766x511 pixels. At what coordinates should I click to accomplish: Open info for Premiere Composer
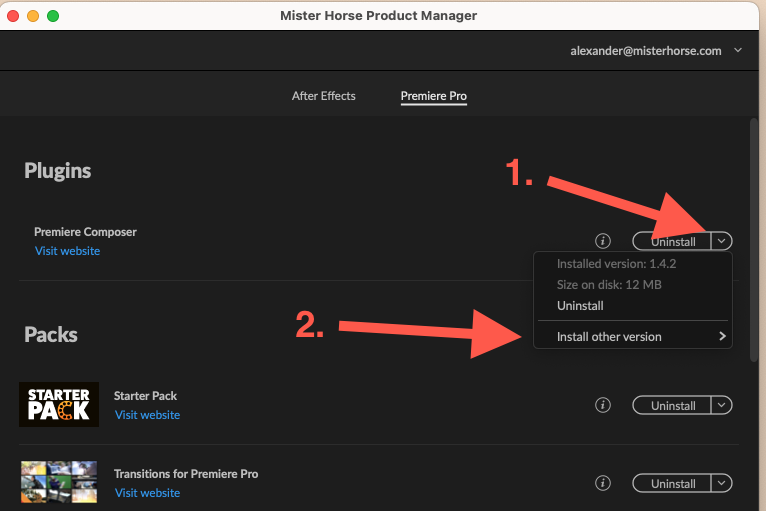coord(603,241)
